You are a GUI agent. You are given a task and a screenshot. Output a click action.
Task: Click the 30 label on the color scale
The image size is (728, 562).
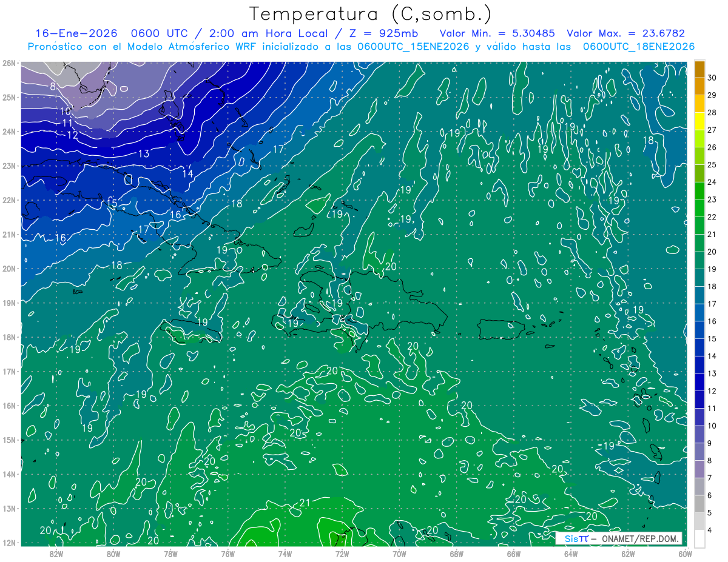click(x=712, y=78)
